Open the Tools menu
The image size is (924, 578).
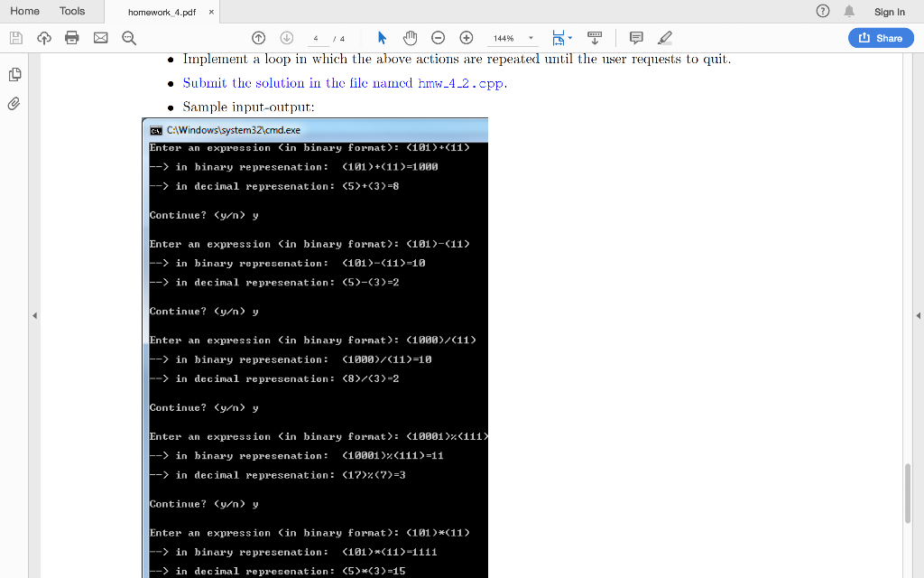[x=72, y=11]
